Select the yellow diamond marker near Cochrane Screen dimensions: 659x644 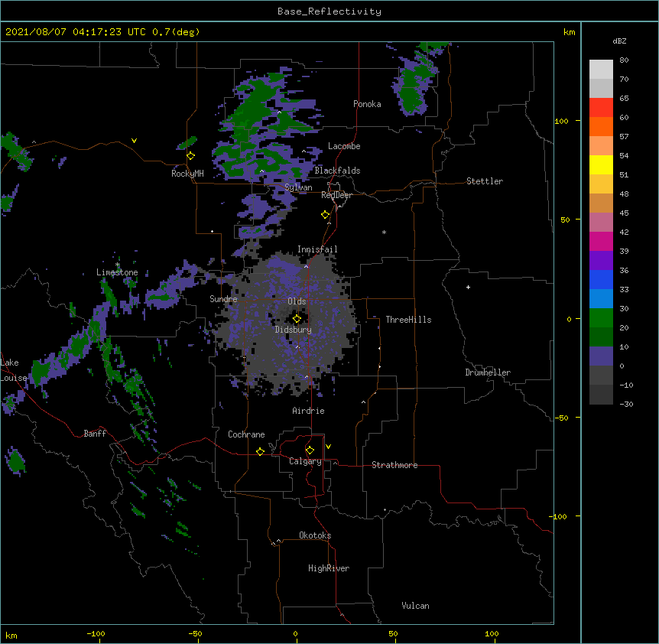260,451
